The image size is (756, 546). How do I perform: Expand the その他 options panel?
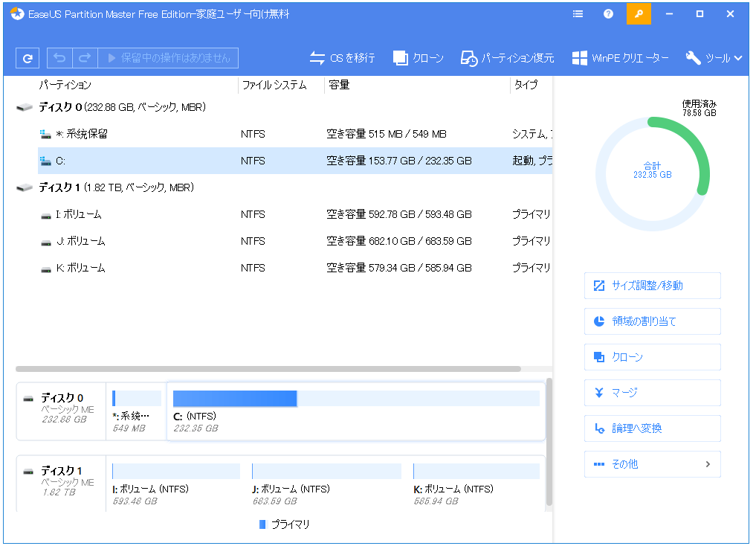tap(652, 464)
